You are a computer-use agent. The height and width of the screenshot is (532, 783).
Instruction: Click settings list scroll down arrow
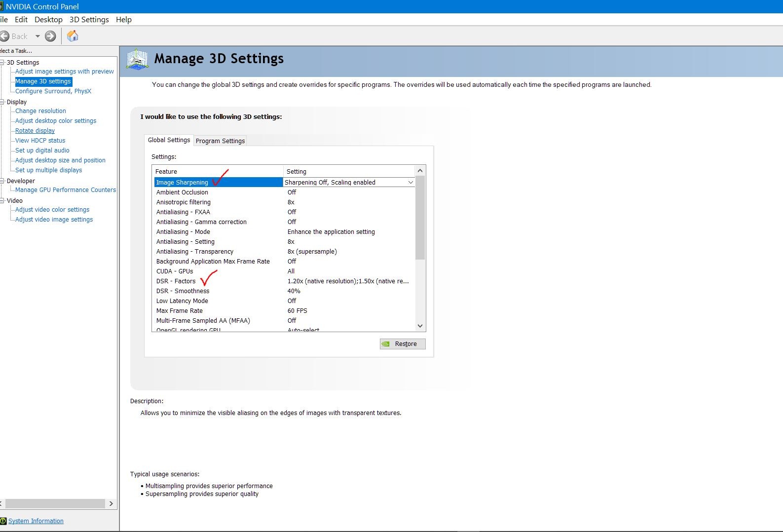[420, 326]
